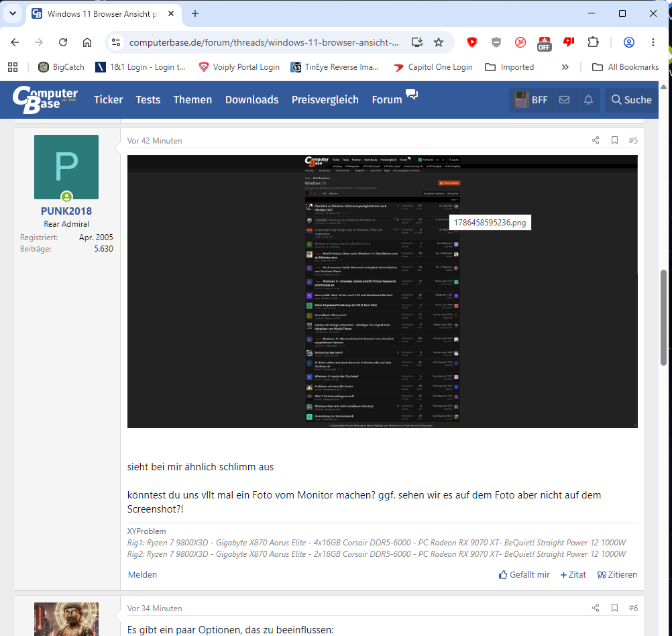Click the scrollbar up arrow
This screenshot has width=672, height=636.
tap(663, 87)
